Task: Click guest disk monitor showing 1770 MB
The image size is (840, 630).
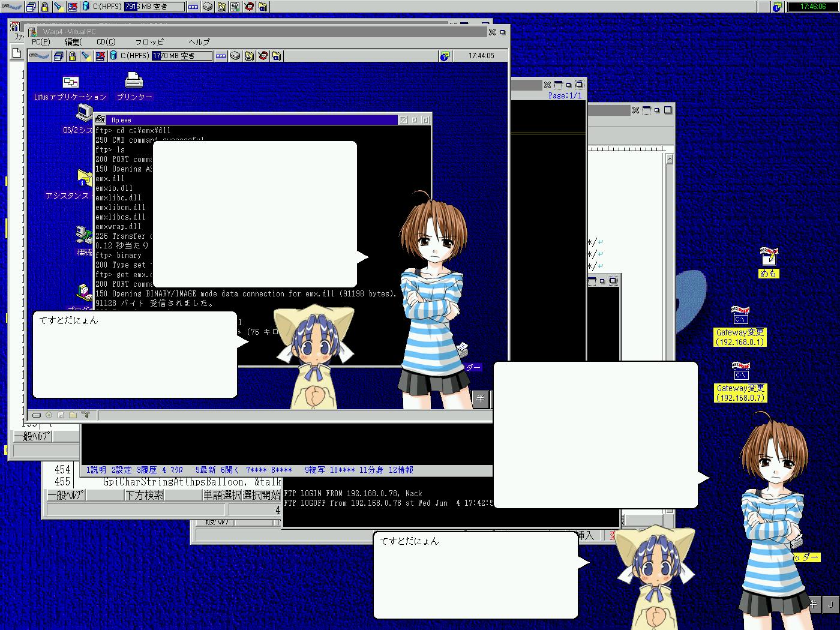Action: tap(182, 56)
